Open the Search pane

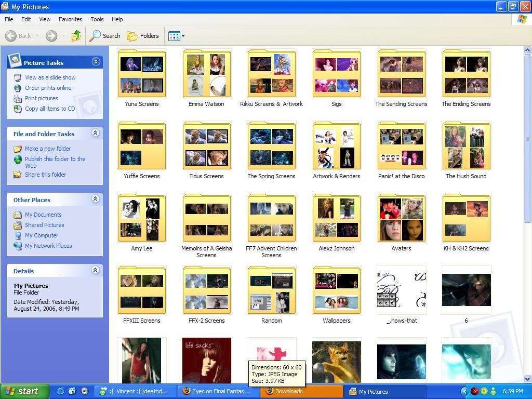(x=105, y=36)
